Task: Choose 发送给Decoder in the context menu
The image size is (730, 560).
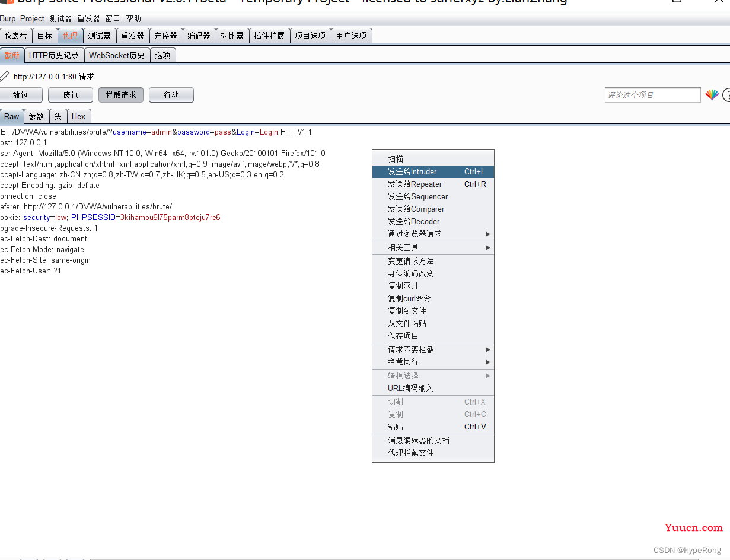Action: [x=433, y=221]
